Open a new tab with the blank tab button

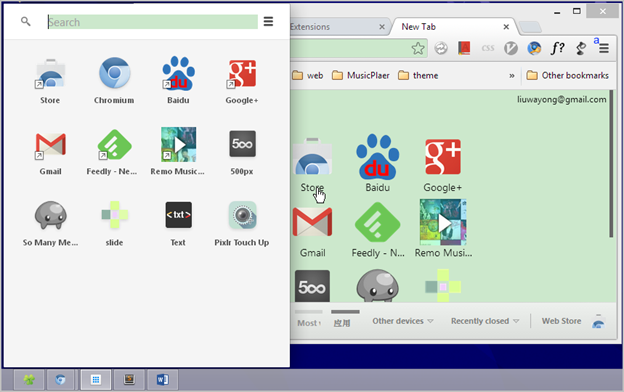pyautogui.click(x=530, y=27)
